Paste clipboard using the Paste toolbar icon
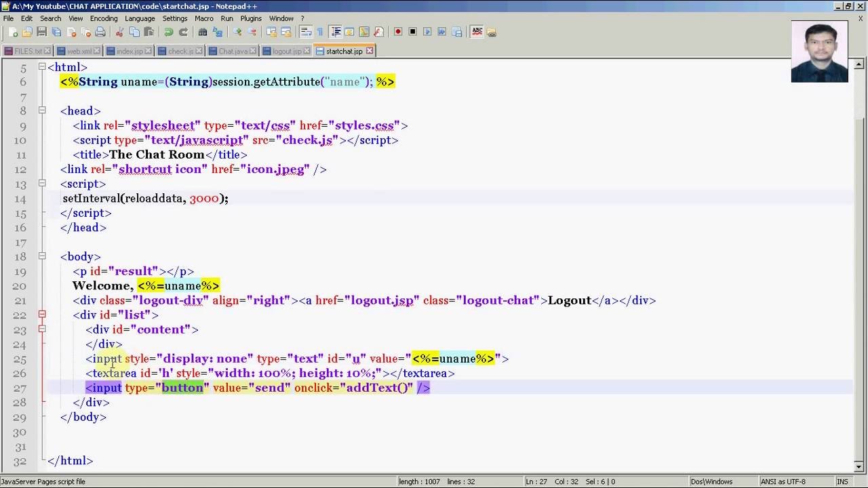Image resolution: width=868 pixels, height=488 pixels. click(x=149, y=32)
